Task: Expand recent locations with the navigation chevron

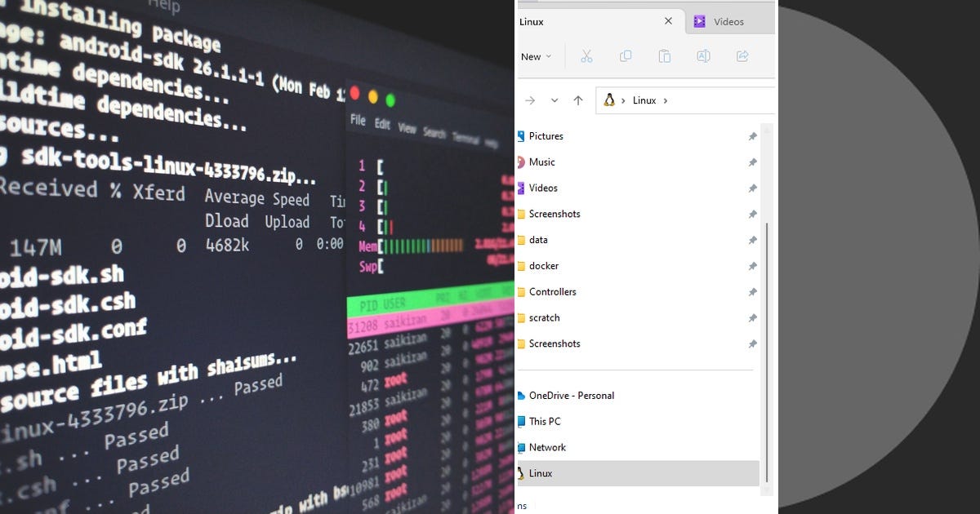Action: tap(555, 100)
